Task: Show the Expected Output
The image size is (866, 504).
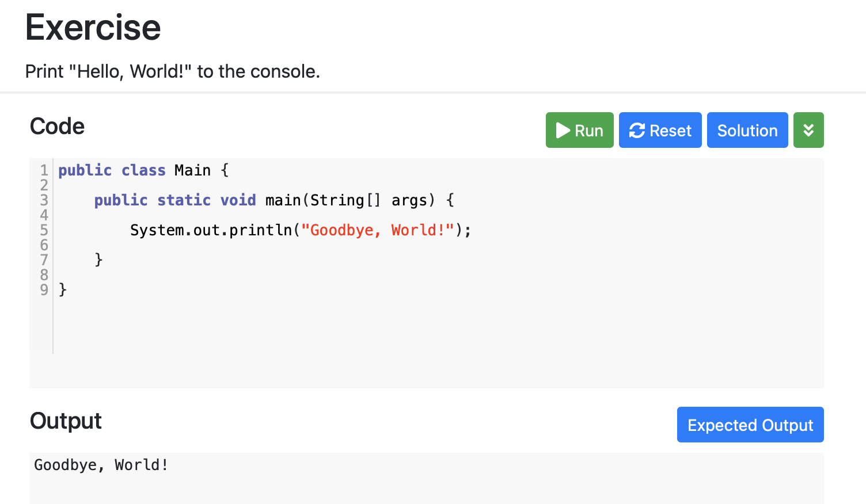Action: pos(750,425)
